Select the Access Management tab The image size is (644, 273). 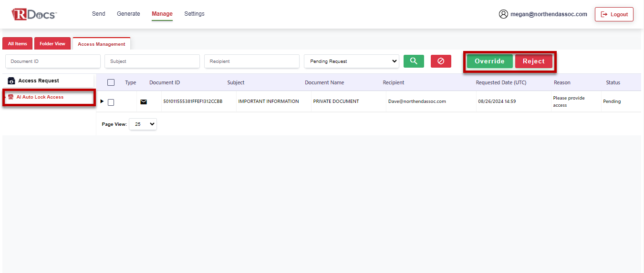tap(101, 44)
